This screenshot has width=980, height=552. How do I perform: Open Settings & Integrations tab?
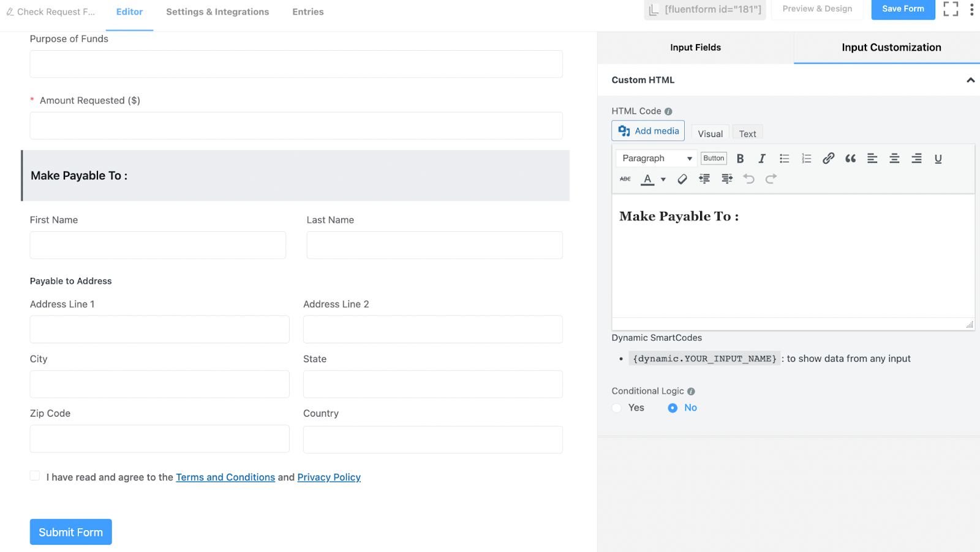[x=217, y=12]
